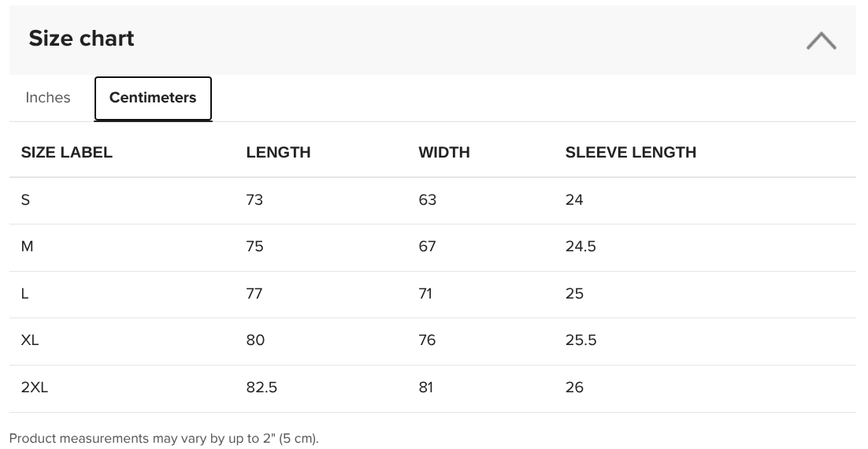Screen dimensions: 868x449
Task: Select the XL size row label
Action: pos(30,340)
